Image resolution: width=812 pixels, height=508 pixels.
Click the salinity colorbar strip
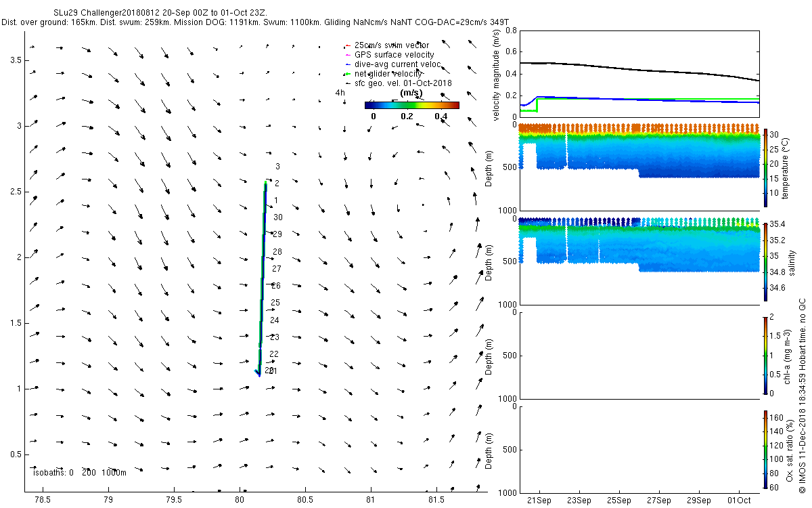[x=766, y=261]
